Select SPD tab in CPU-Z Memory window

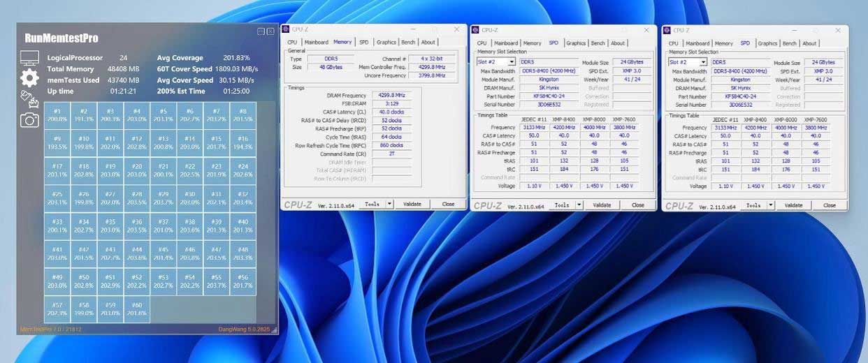364,42
